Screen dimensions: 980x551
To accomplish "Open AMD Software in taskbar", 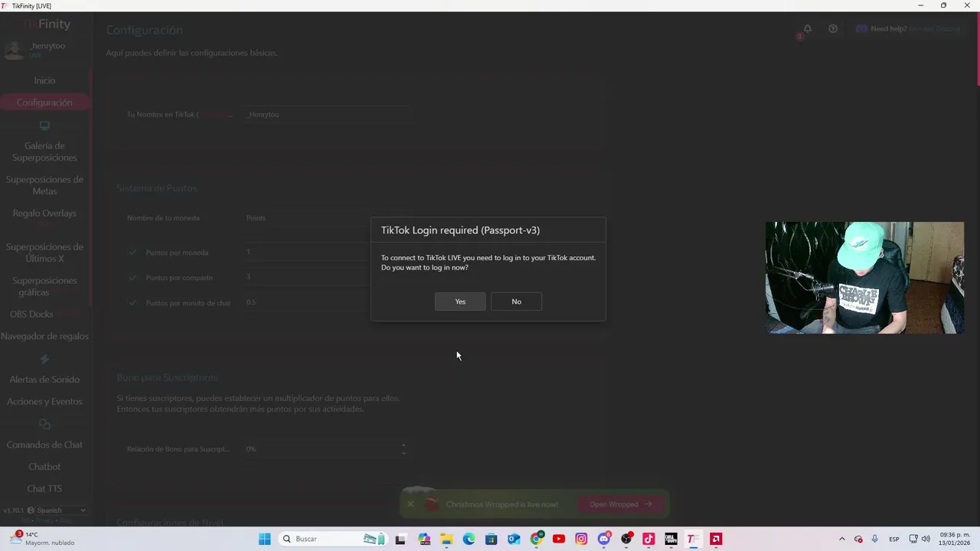I will point(717,539).
